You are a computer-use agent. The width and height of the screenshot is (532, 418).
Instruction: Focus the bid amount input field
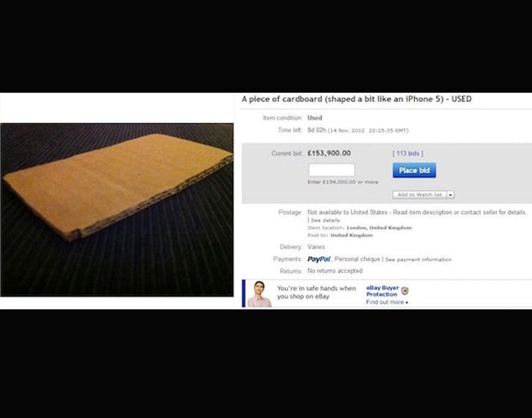click(332, 170)
